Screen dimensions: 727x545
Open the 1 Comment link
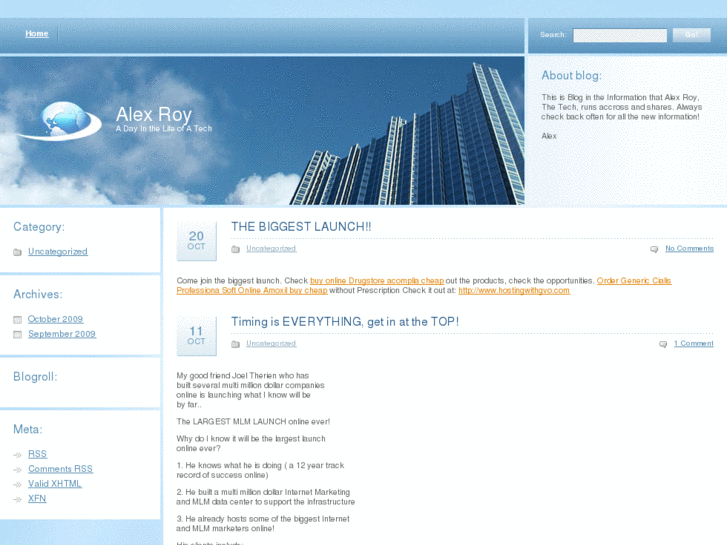point(694,344)
